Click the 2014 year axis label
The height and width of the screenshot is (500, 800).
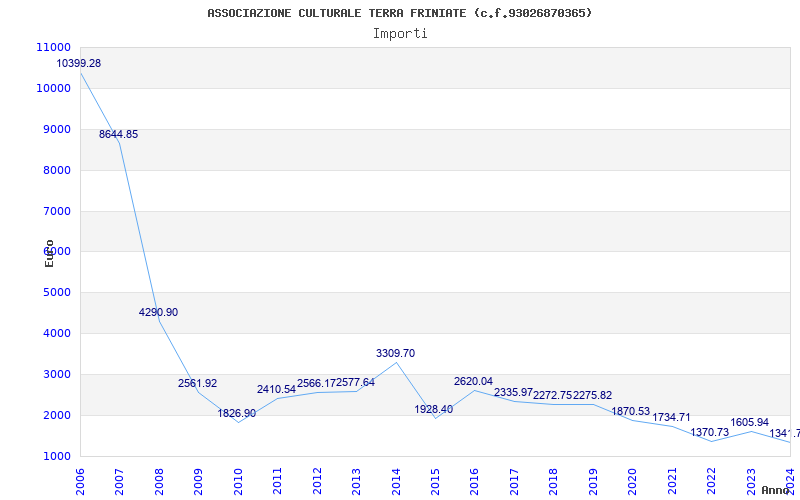(396, 482)
